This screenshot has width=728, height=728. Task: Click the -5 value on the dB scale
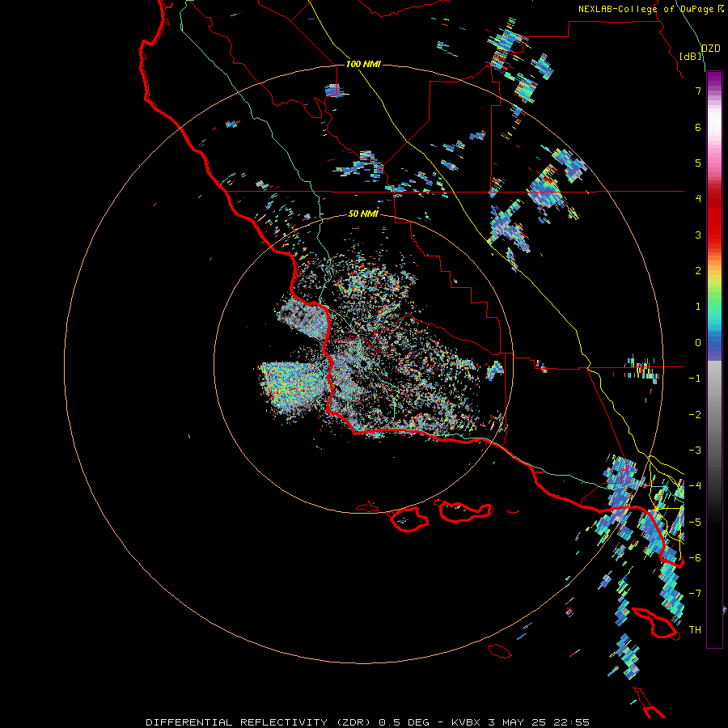click(695, 523)
